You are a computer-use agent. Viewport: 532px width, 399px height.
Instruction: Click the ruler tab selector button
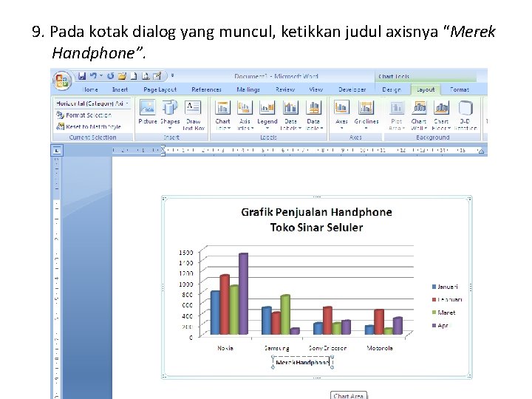pos(57,150)
